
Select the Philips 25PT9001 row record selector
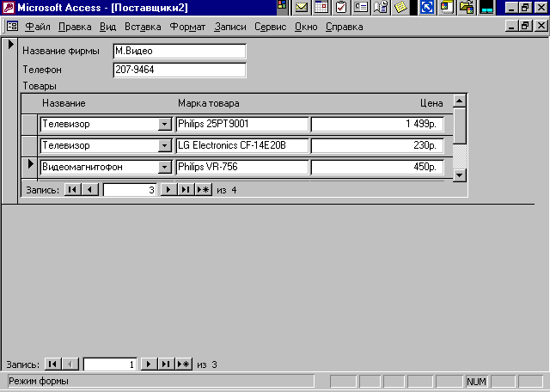(29, 125)
